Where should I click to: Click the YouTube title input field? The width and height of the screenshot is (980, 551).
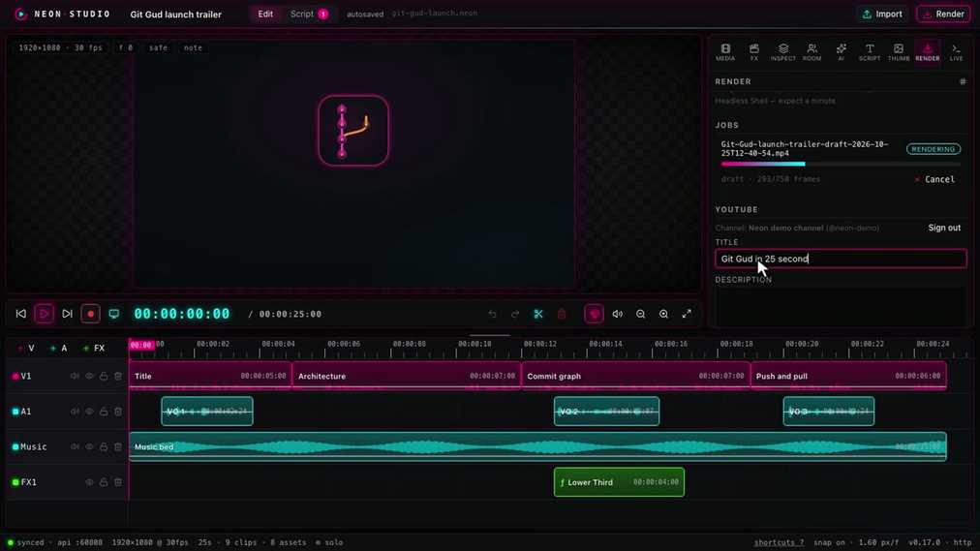(841, 259)
